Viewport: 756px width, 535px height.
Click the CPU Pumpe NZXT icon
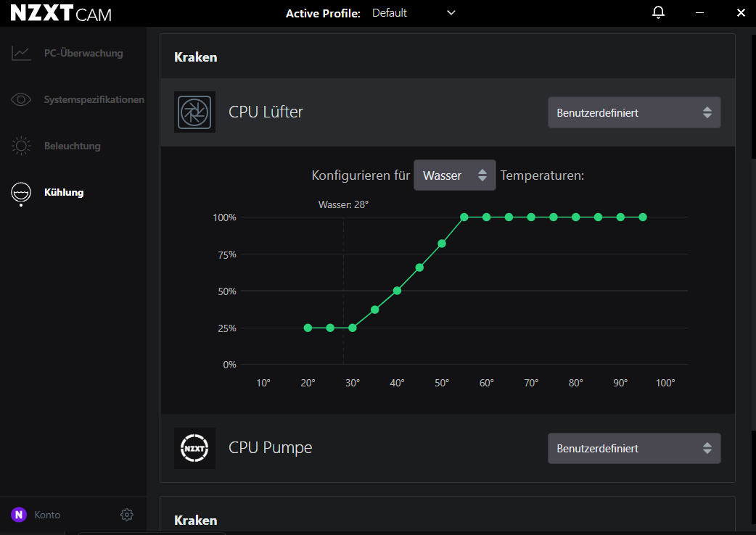194,448
